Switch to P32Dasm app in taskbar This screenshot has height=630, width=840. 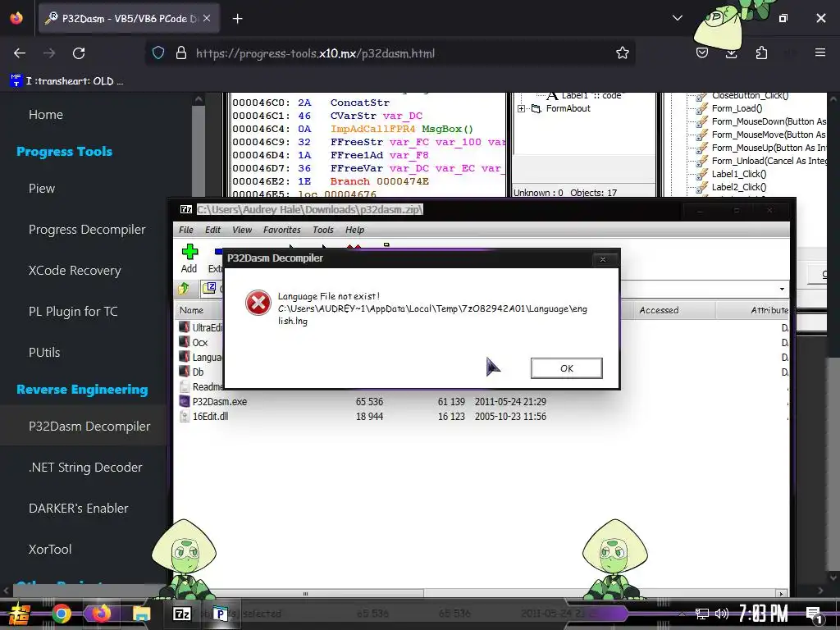[x=220, y=614]
